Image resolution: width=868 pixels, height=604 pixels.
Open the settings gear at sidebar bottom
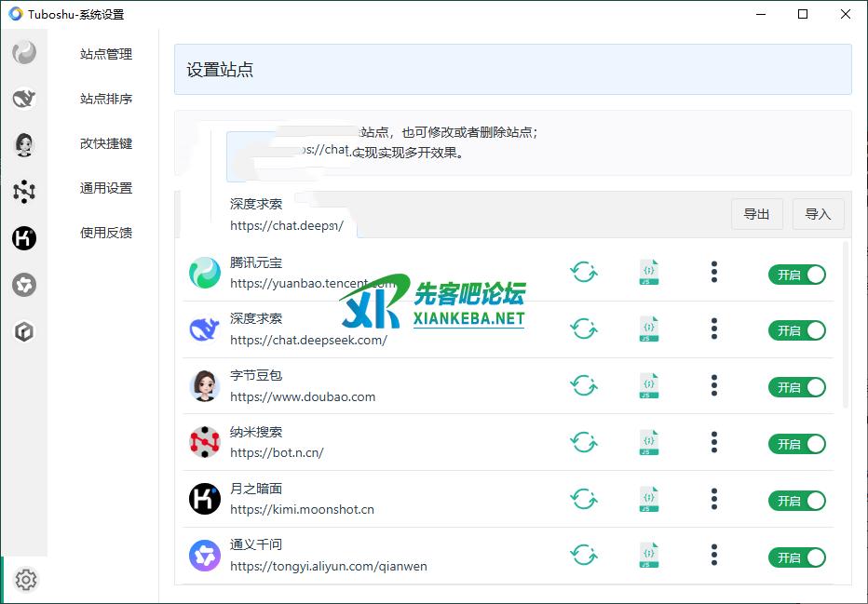click(x=26, y=580)
